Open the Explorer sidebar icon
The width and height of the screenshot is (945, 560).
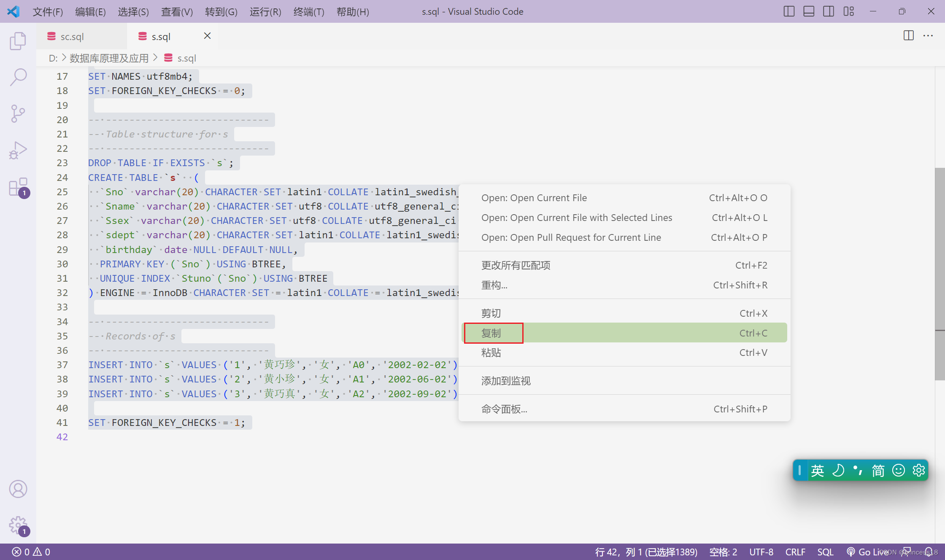coord(18,41)
